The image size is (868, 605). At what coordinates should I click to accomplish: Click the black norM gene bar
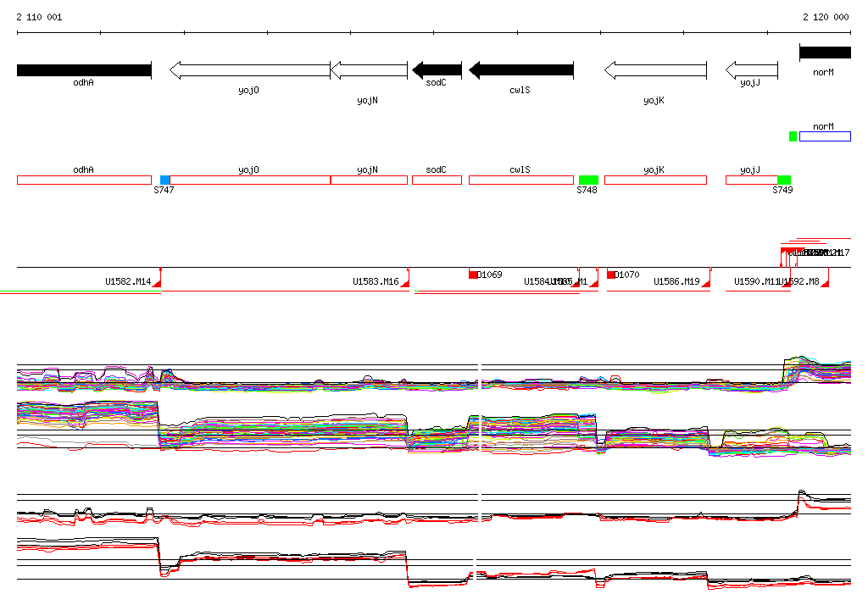click(x=825, y=53)
